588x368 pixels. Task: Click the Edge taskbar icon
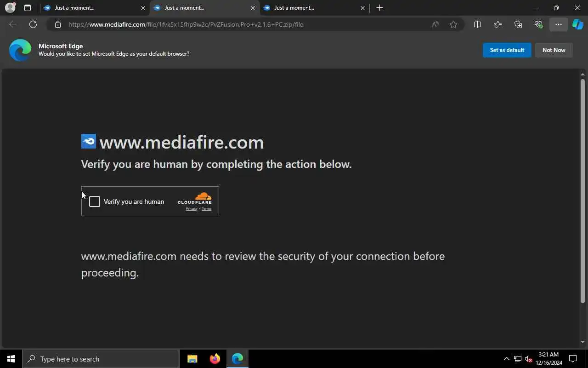[237, 359]
